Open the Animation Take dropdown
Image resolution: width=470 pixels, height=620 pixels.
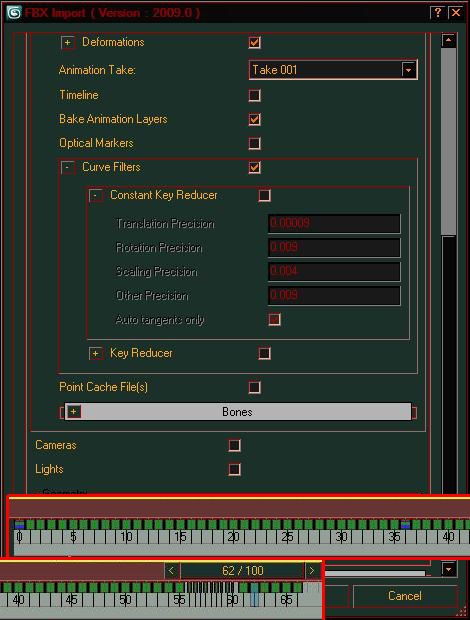click(x=408, y=70)
